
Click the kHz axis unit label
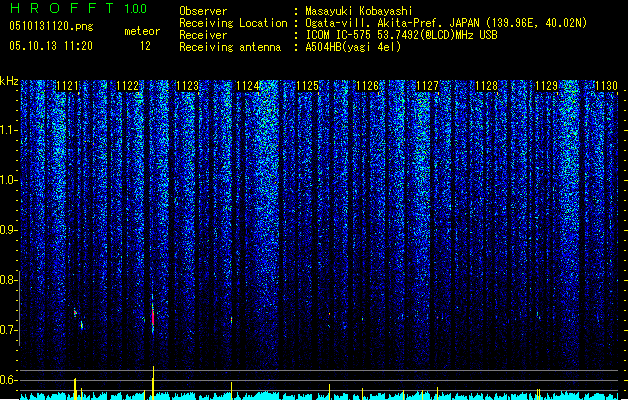click(x=9, y=81)
